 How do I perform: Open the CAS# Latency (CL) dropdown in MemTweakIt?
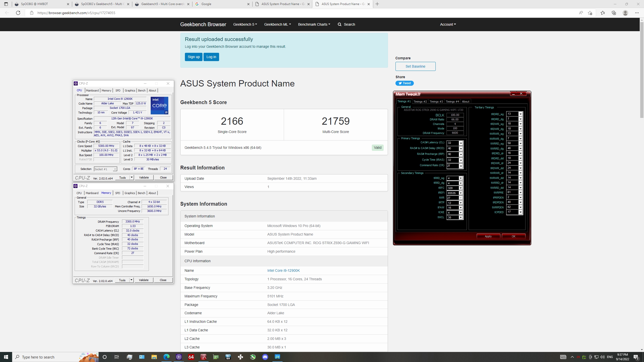pos(461,143)
